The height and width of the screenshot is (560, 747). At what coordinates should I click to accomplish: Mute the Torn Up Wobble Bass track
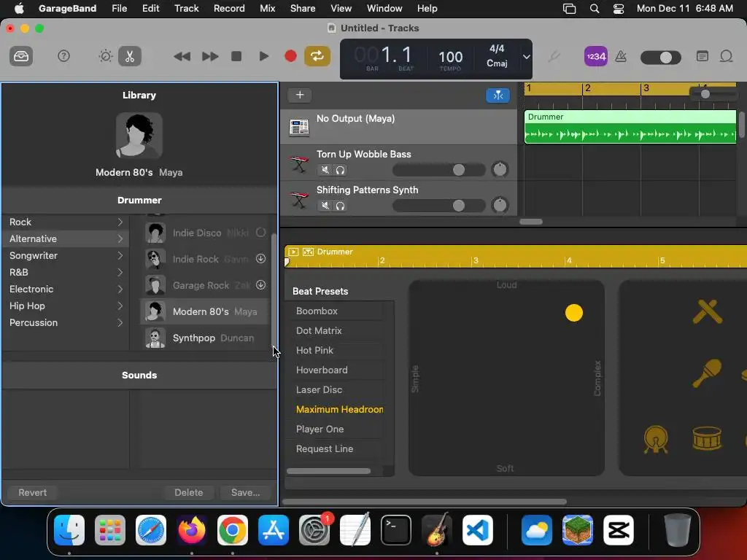pyautogui.click(x=325, y=170)
